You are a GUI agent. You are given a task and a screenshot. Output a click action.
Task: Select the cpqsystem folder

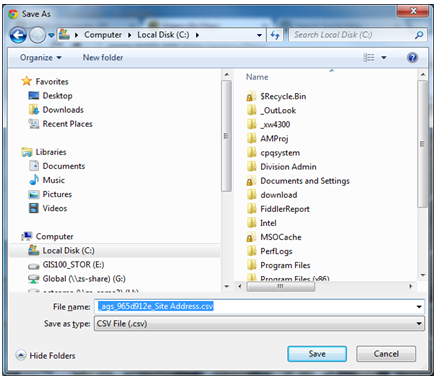pos(280,153)
